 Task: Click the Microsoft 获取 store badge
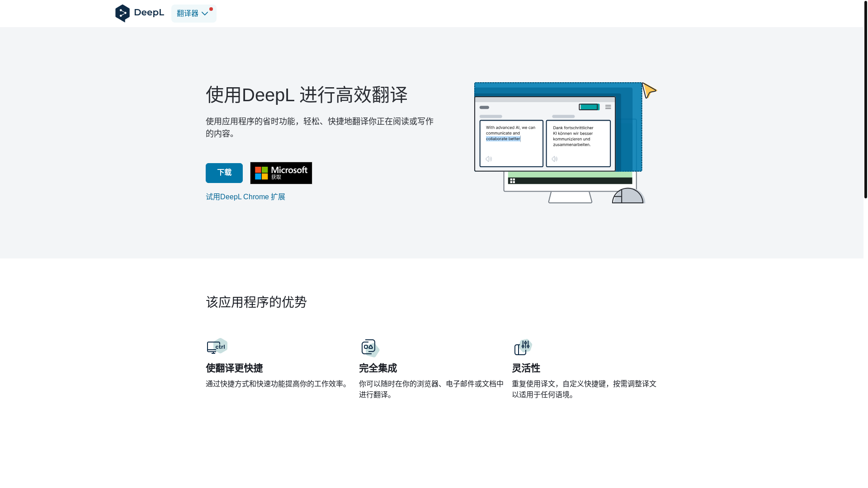click(281, 173)
